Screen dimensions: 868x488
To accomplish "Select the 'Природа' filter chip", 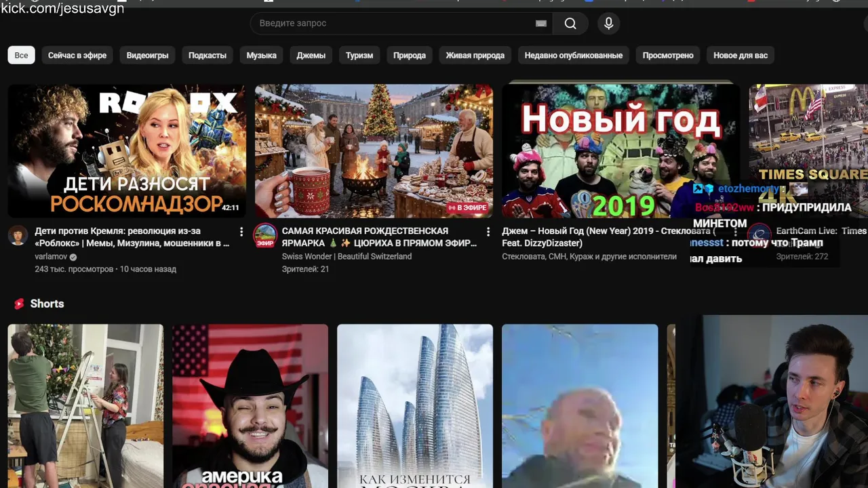I will 410,56.
